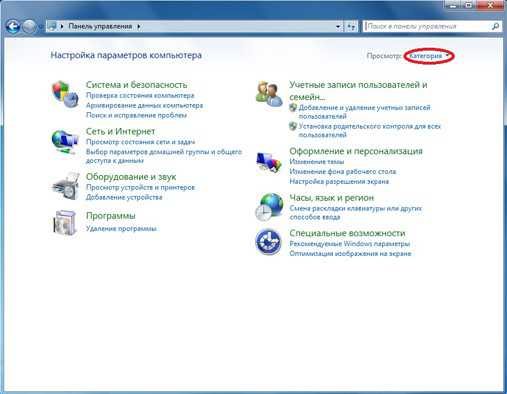Open Настройка разрешения экрана link
The image size is (507, 394).
click(x=339, y=182)
